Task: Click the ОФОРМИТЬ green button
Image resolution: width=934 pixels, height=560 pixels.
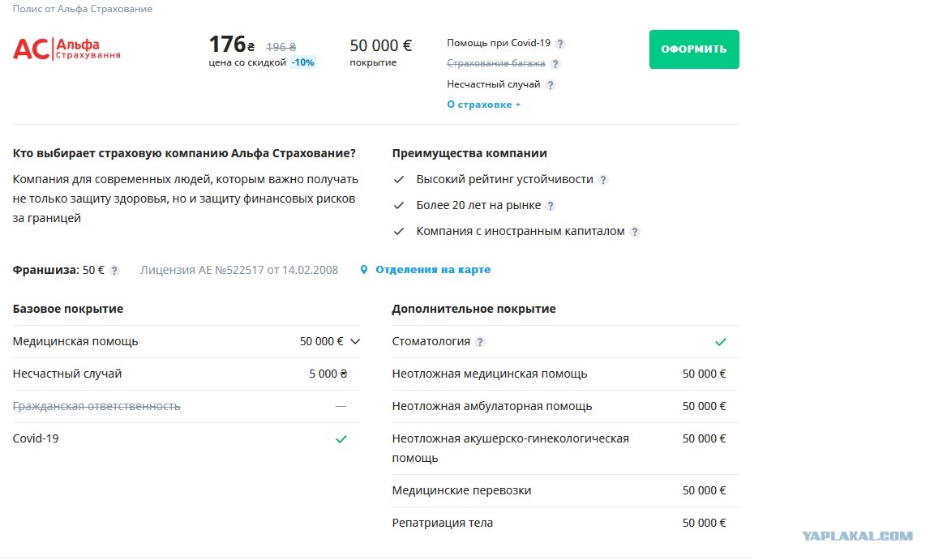Action: click(x=694, y=49)
